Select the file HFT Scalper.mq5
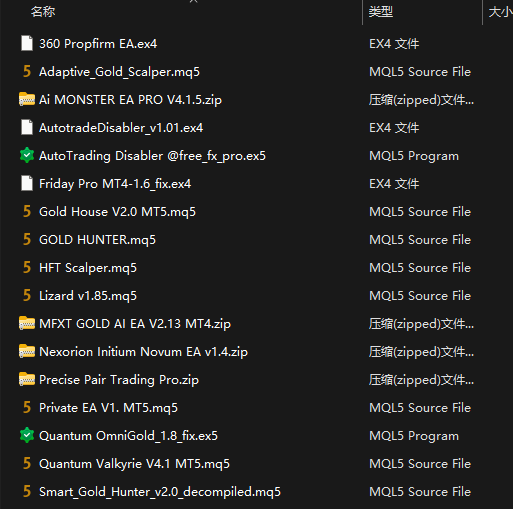This screenshot has height=509, width=513. click(x=88, y=268)
